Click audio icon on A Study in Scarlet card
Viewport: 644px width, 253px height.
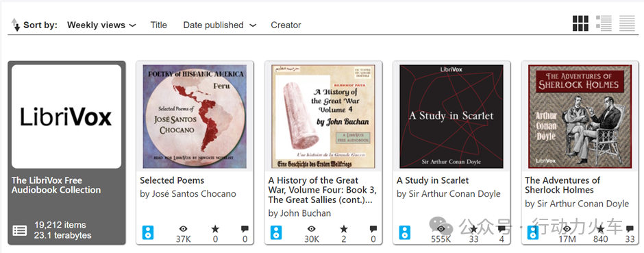coord(404,232)
